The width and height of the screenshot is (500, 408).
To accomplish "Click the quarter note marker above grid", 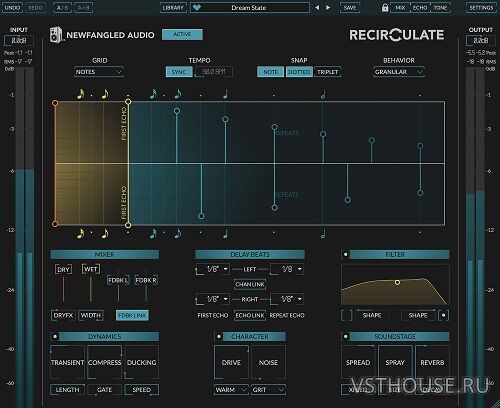I will coord(225,94).
